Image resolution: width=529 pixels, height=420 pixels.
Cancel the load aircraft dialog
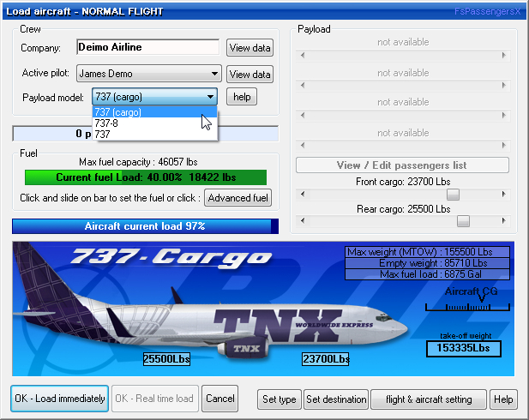(220, 399)
